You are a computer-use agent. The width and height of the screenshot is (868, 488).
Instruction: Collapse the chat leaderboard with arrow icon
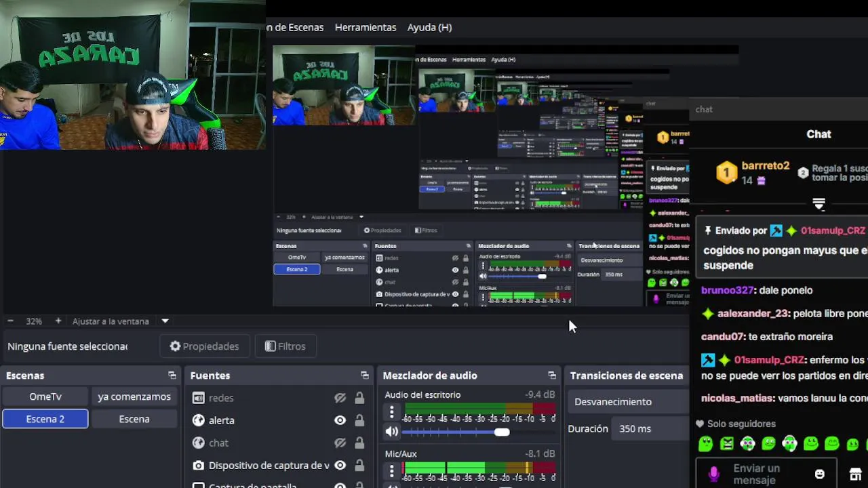819,204
